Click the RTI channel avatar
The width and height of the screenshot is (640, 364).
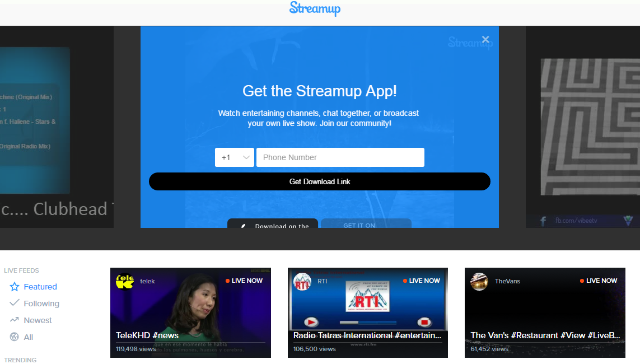(x=302, y=281)
